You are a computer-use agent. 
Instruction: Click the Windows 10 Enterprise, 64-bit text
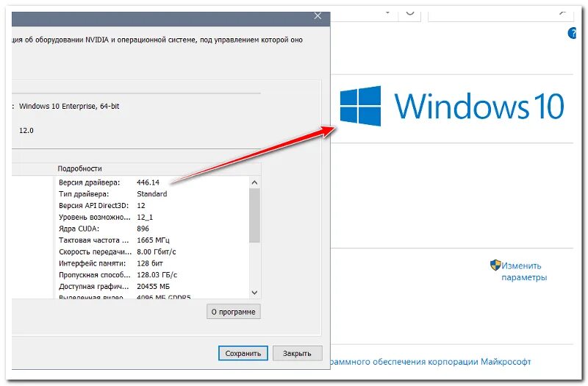point(69,106)
